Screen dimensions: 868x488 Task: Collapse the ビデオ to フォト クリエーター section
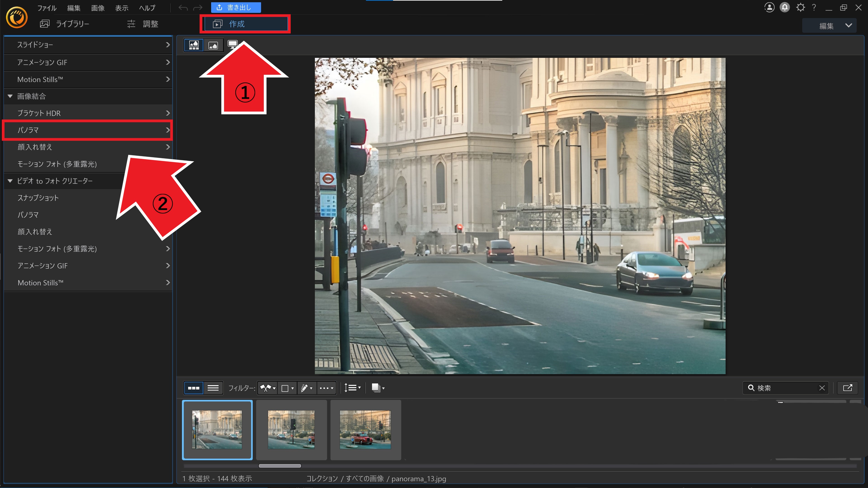pos(10,181)
